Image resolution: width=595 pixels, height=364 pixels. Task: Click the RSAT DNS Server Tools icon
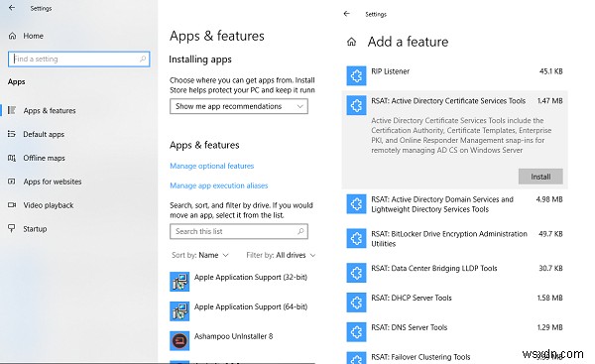coord(356,332)
